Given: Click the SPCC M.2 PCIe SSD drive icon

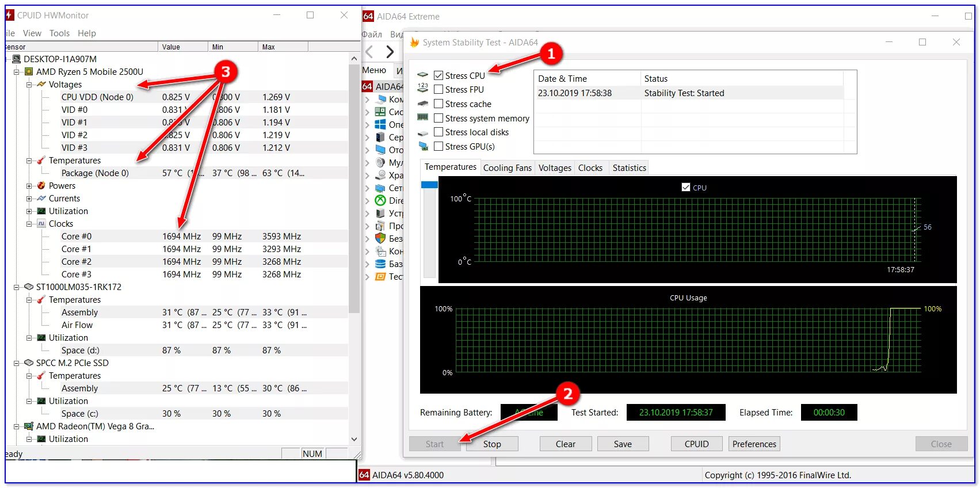Looking at the screenshot, I should tap(29, 363).
